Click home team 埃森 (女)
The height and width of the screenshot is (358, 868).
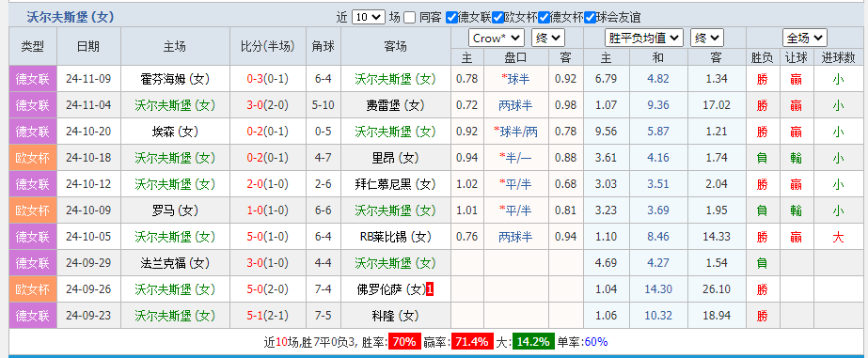click(x=175, y=132)
